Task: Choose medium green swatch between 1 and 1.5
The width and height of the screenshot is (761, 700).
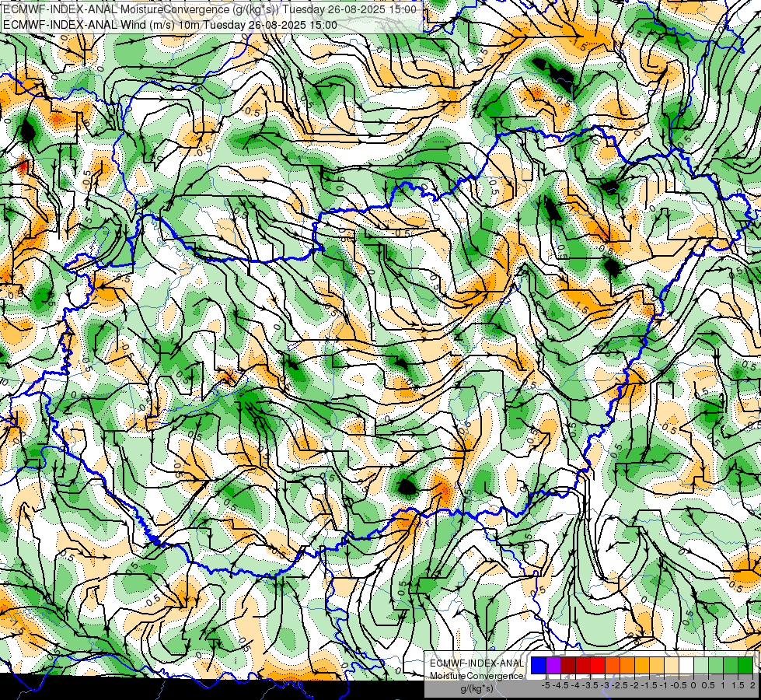Action: pos(731,665)
